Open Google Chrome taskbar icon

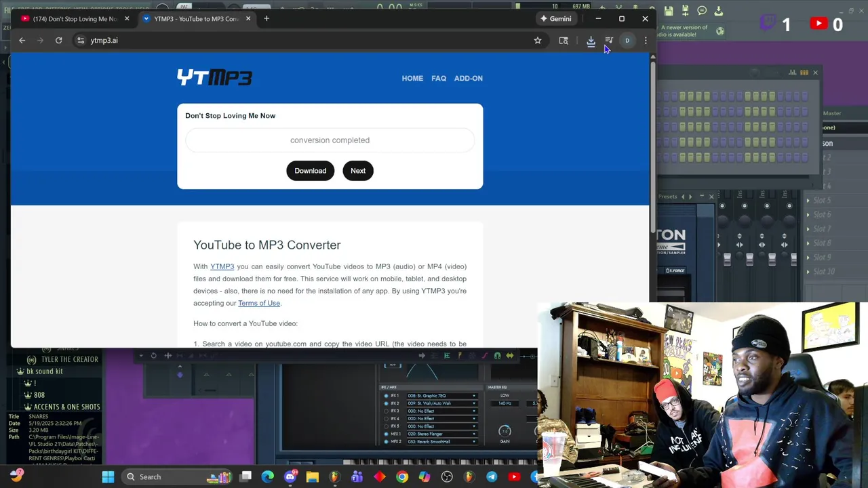pyautogui.click(x=402, y=476)
